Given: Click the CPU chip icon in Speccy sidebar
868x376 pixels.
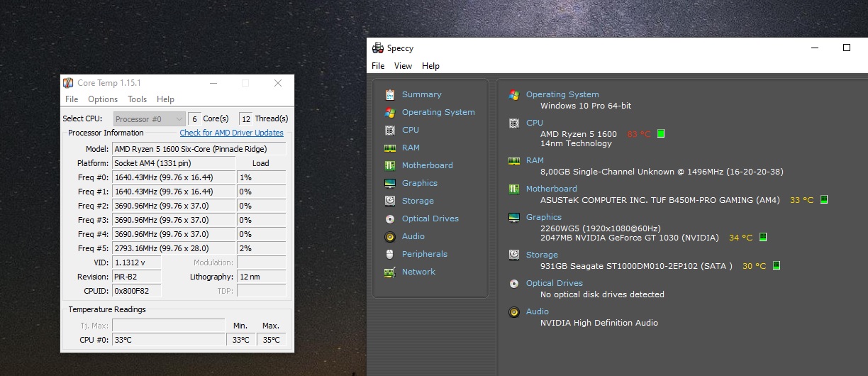Looking at the screenshot, I should coord(389,130).
